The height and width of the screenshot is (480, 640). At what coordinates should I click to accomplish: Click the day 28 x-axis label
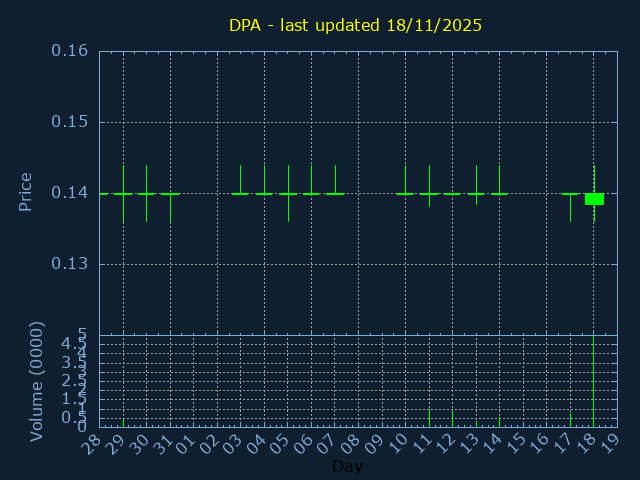click(92, 443)
